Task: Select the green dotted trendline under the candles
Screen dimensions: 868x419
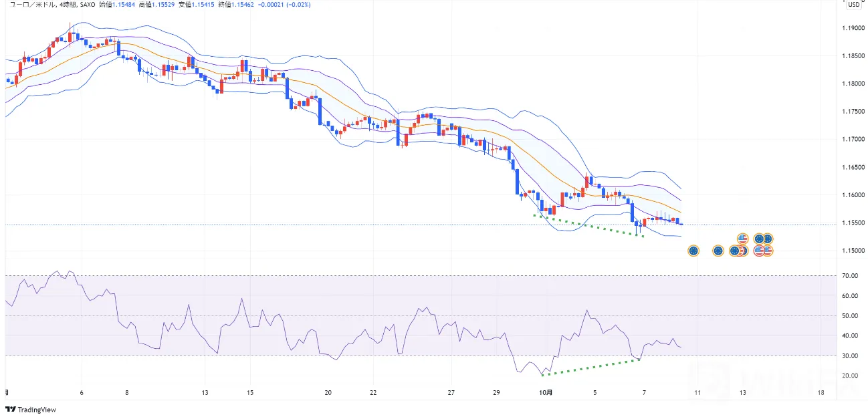Action: (588, 226)
